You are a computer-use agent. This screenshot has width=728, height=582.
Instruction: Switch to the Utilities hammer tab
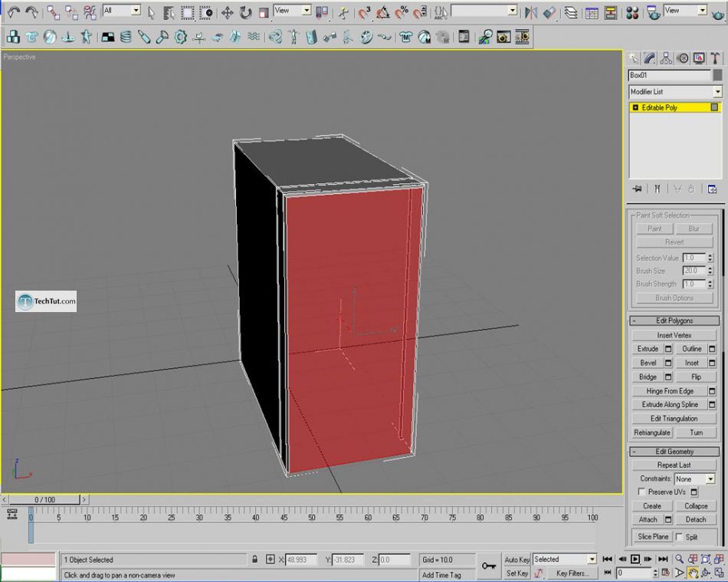715,58
